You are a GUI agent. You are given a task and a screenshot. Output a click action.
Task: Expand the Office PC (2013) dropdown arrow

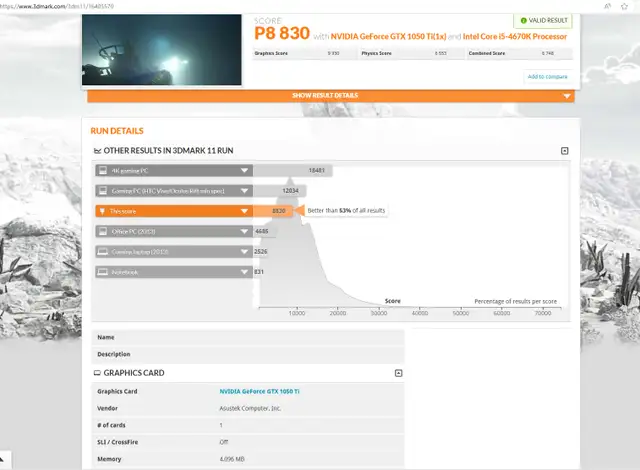[x=244, y=232]
